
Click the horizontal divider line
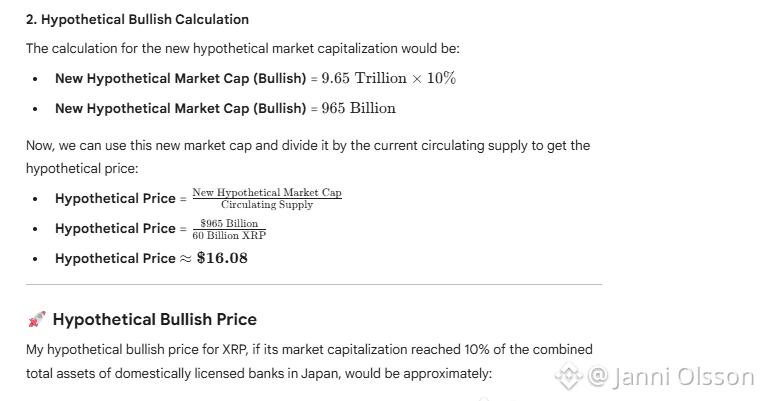click(314, 285)
